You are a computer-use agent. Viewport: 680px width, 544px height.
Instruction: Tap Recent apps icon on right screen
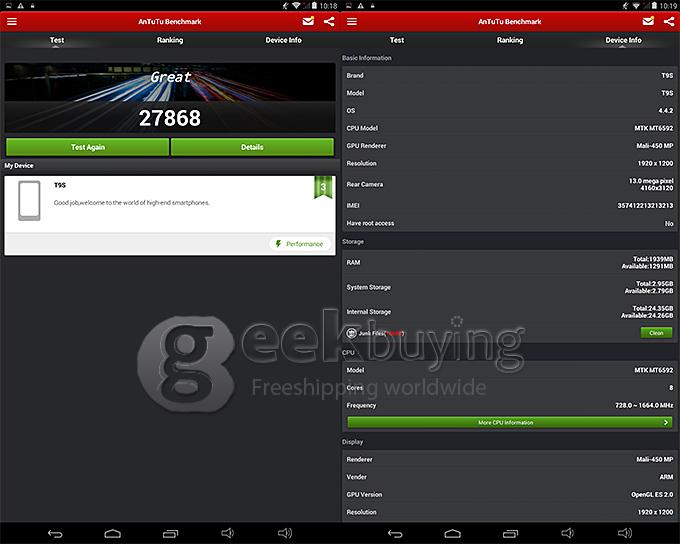coord(510,534)
